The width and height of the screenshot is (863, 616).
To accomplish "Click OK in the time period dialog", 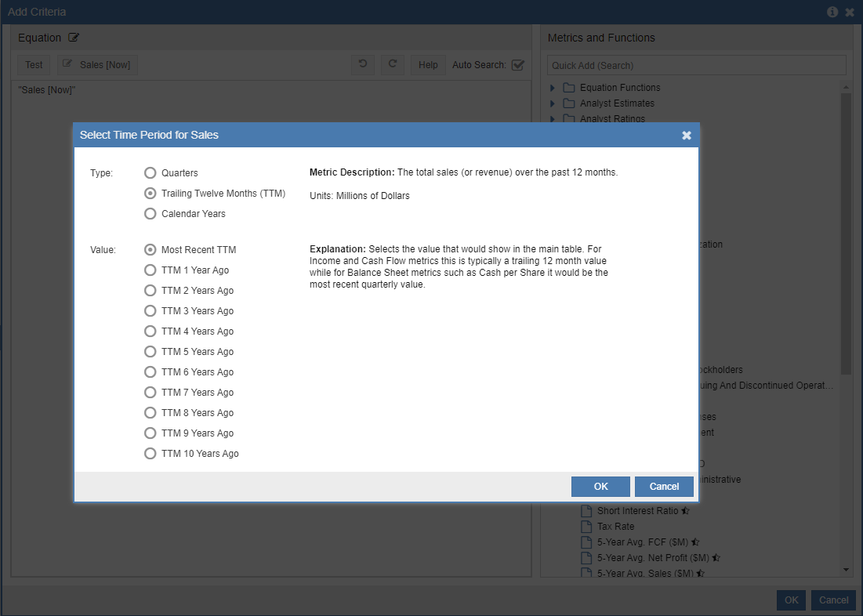I will (600, 487).
